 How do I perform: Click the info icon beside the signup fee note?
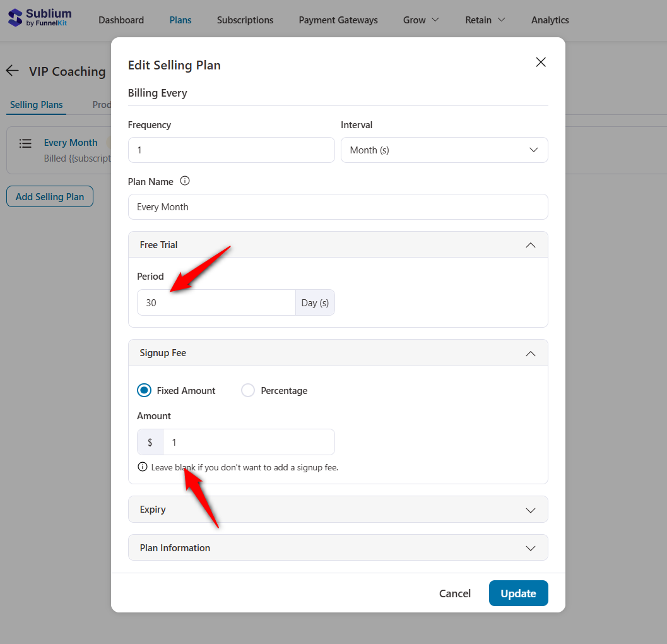click(141, 466)
